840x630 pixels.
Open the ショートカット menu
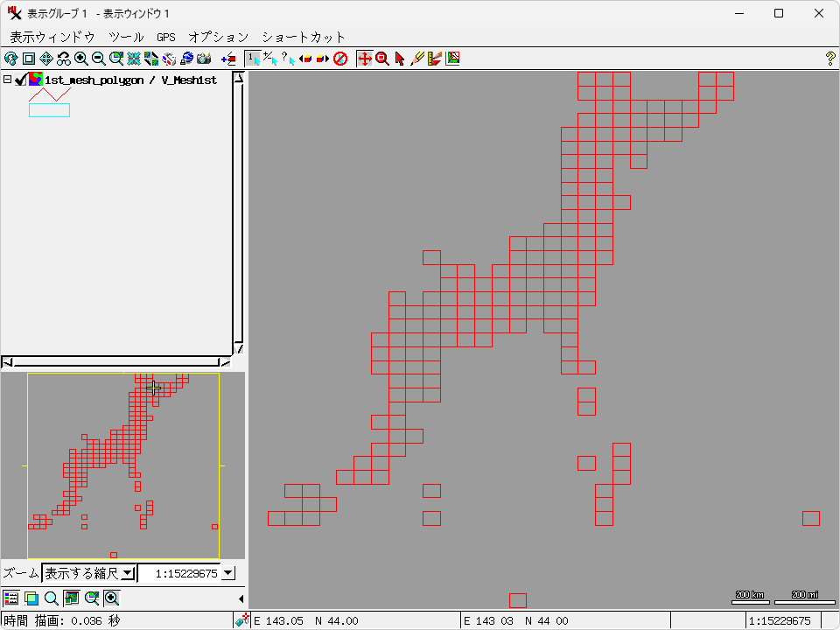[x=304, y=37]
